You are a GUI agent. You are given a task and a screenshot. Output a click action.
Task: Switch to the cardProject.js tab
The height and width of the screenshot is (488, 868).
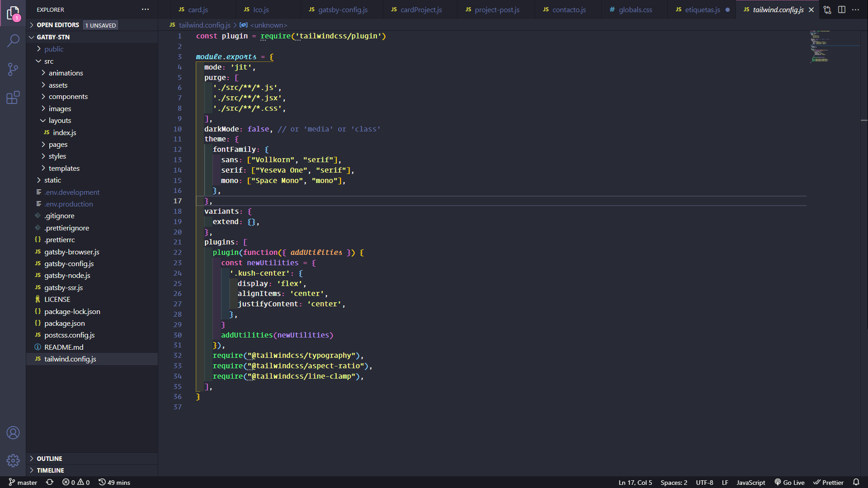click(420, 9)
